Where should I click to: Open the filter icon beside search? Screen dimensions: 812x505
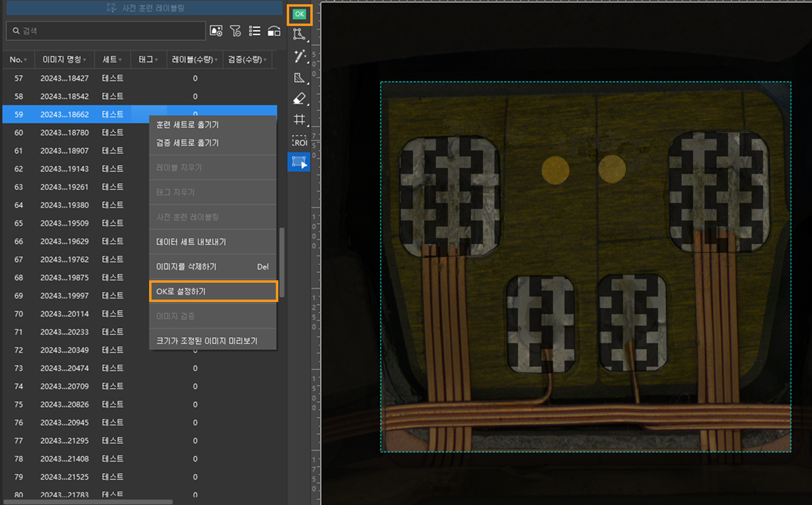235,31
